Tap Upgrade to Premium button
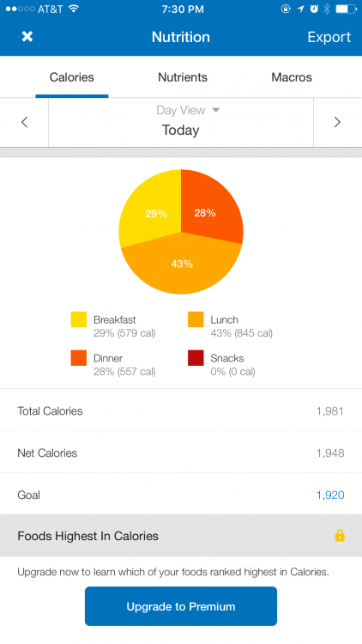Viewport: 362px width, 644px height. 181,606
